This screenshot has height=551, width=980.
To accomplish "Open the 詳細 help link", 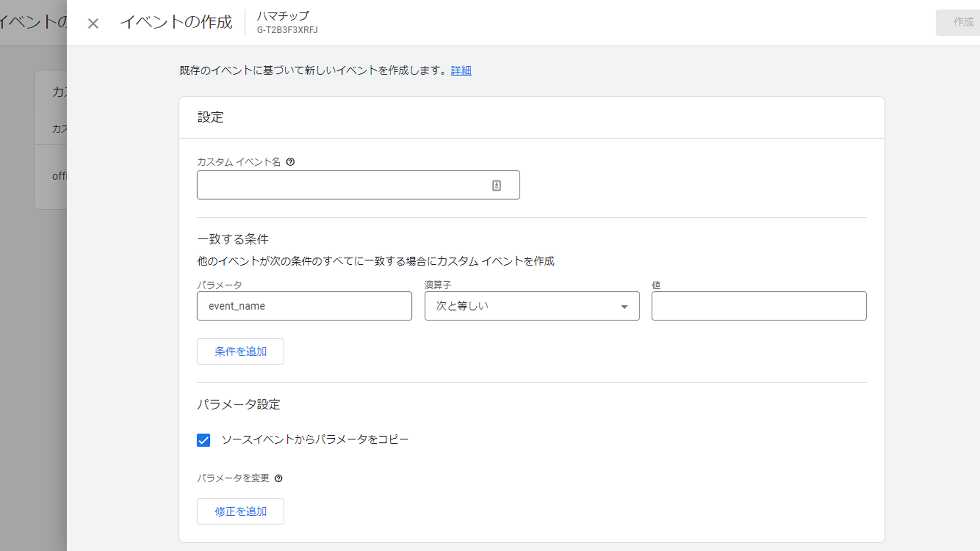I will 461,70.
